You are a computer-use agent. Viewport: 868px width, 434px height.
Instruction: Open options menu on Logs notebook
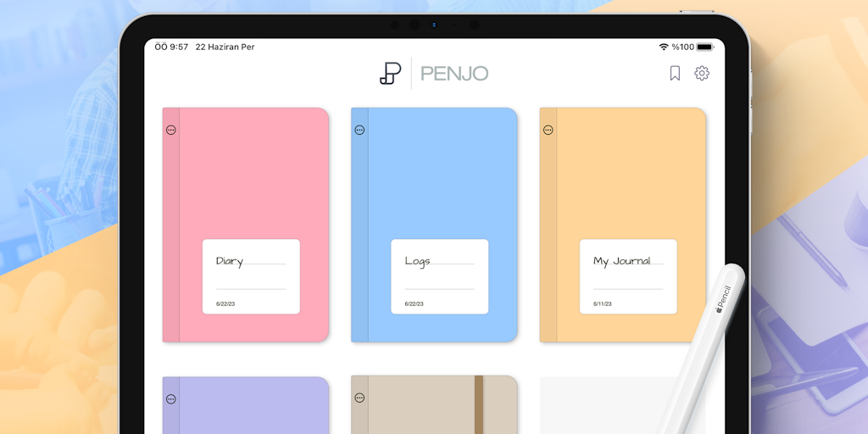coord(359,130)
